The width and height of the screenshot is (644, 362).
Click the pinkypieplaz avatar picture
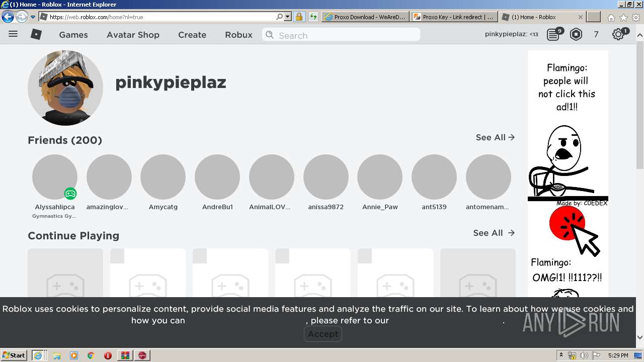point(65,88)
